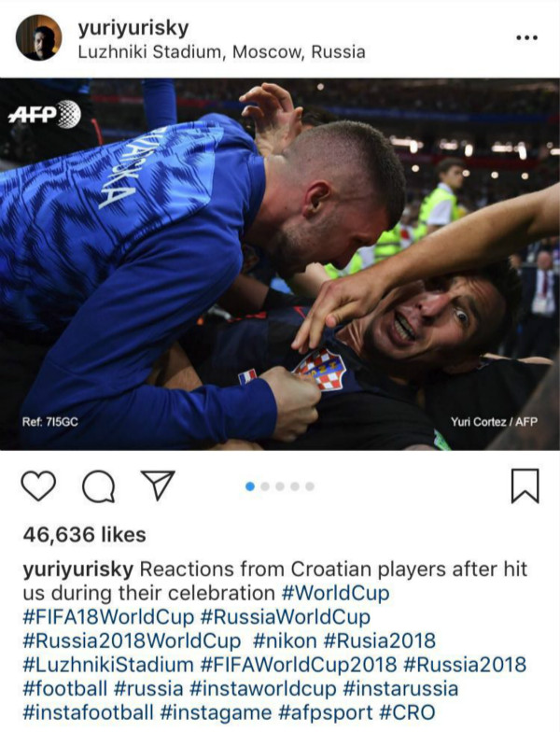Open #afpsport hashtag

(325, 712)
